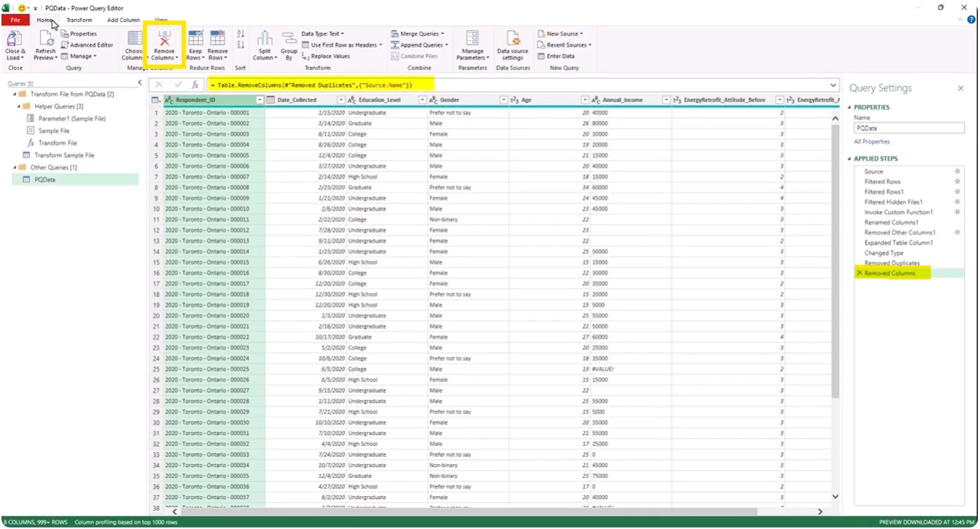Open the Advanced Editor

pyautogui.click(x=87, y=45)
